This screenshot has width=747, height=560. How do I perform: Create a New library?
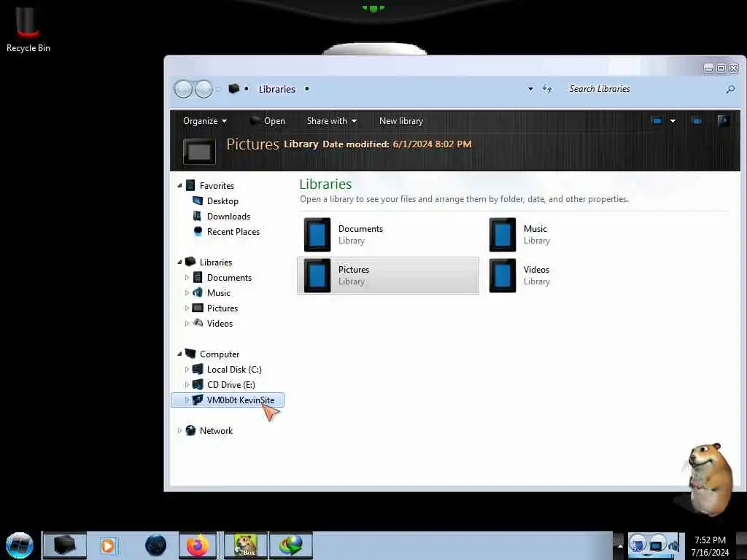400,121
